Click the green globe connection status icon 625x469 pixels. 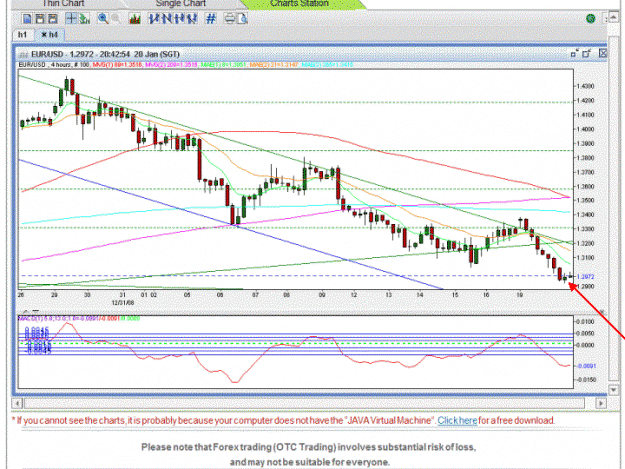tap(591, 18)
